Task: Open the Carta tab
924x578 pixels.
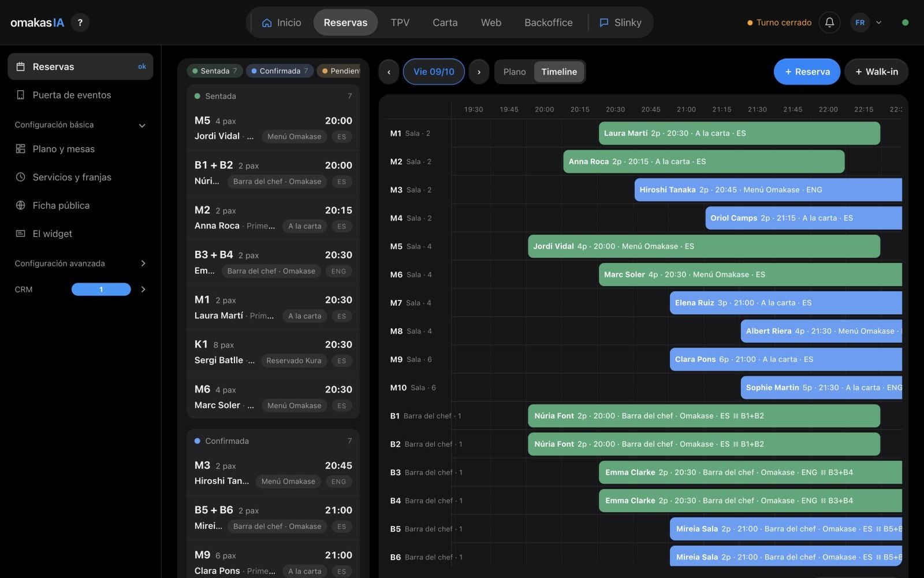Action: pos(445,23)
